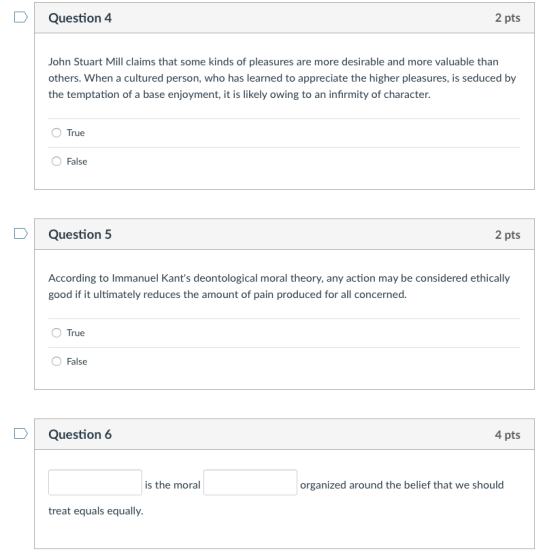The height and width of the screenshot is (560, 560).
Task: Select False for Question 5
Action: tap(56, 361)
